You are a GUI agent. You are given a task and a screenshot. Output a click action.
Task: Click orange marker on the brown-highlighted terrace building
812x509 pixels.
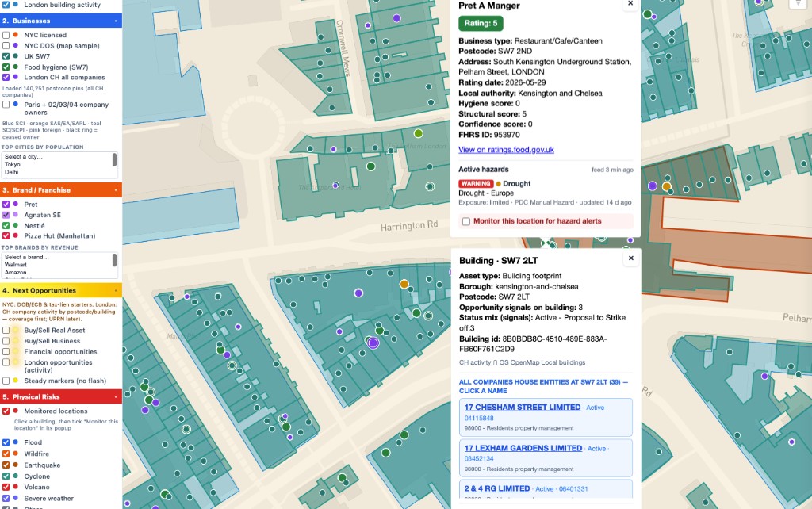666,186
